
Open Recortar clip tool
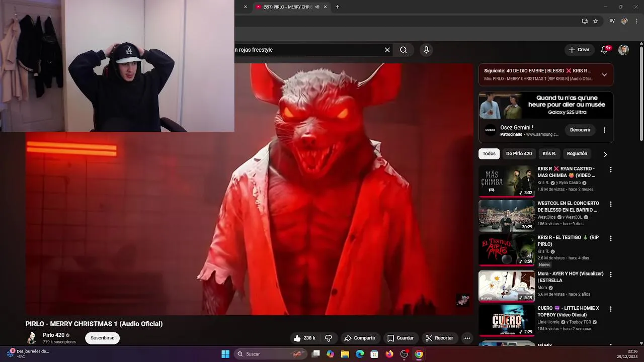439,338
